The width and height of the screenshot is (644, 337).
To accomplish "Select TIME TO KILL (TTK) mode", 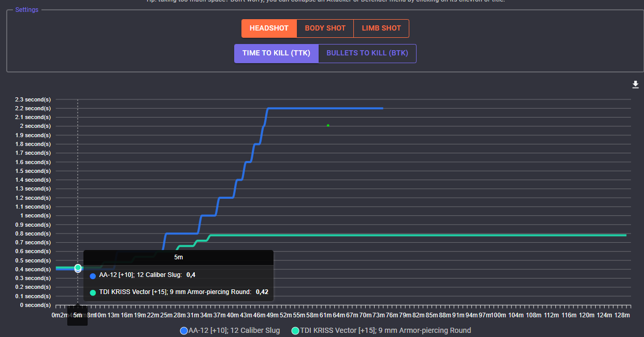I will coord(276,53).
